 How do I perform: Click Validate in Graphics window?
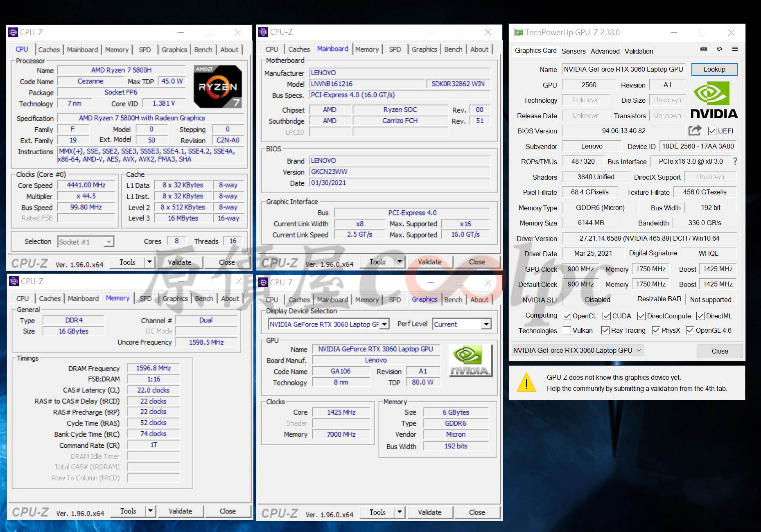(429, 512)
